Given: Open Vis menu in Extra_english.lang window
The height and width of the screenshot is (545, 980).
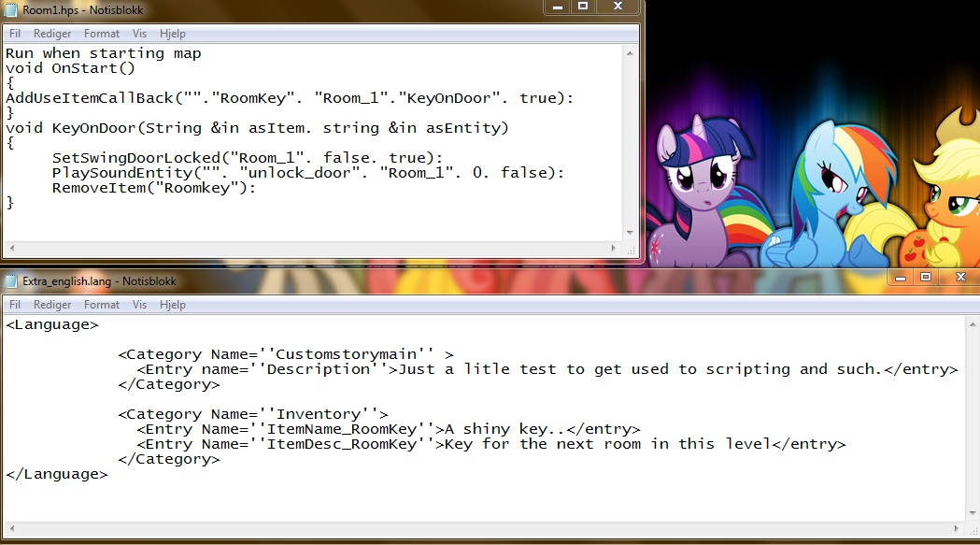Looking at the screenshot, I should pyautogui.click(x=139, y=305).
